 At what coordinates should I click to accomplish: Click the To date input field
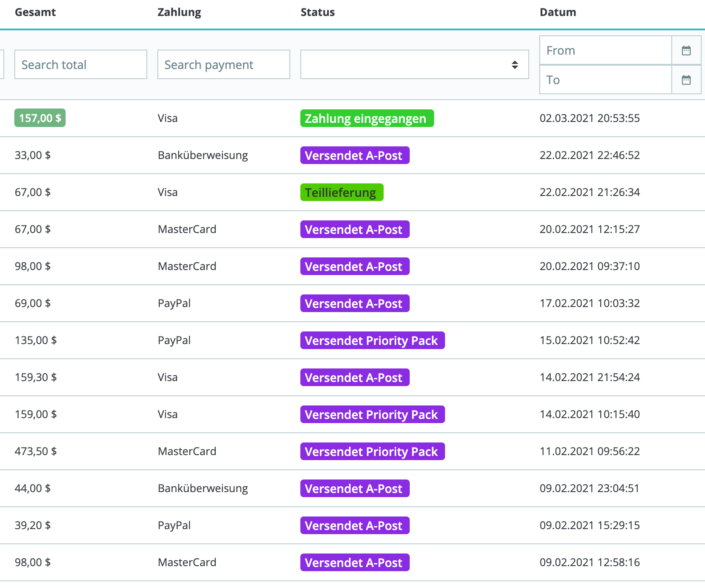click(605, 80)
